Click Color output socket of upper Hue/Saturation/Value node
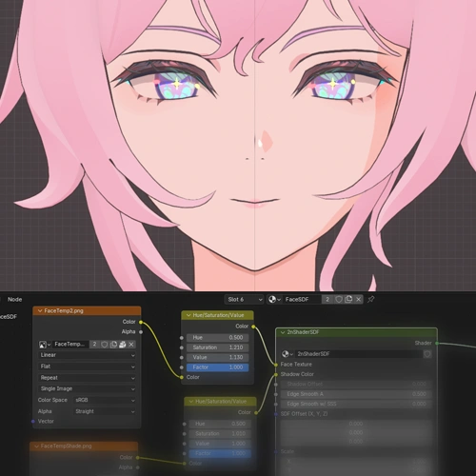This screenshot has width=476, height=476. (253, 327)
